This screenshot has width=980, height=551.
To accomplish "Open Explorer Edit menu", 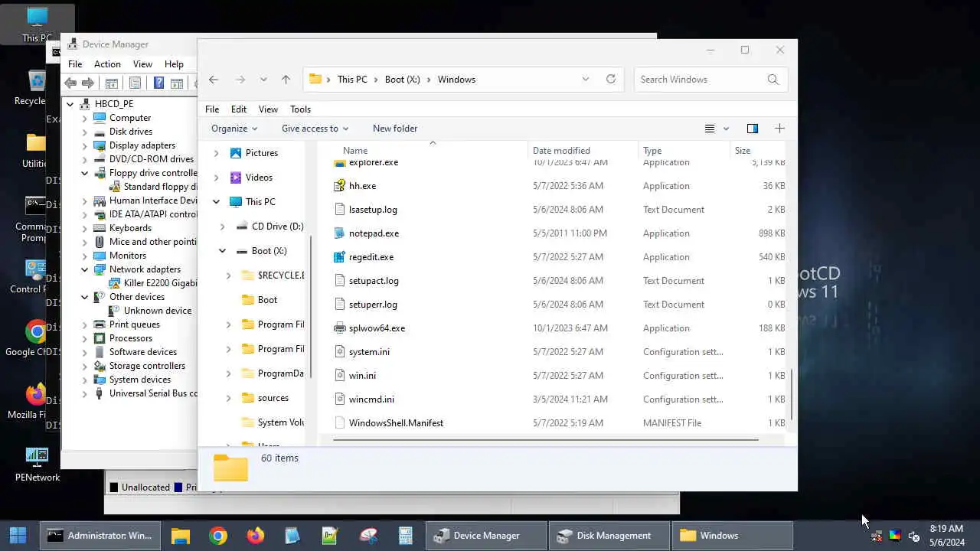I will 239,109.
